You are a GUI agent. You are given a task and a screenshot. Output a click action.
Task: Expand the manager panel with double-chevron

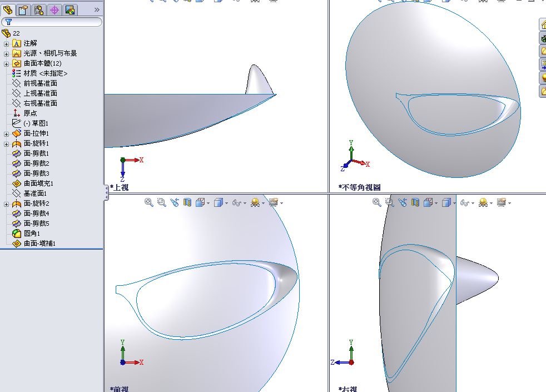click(97, 10)
